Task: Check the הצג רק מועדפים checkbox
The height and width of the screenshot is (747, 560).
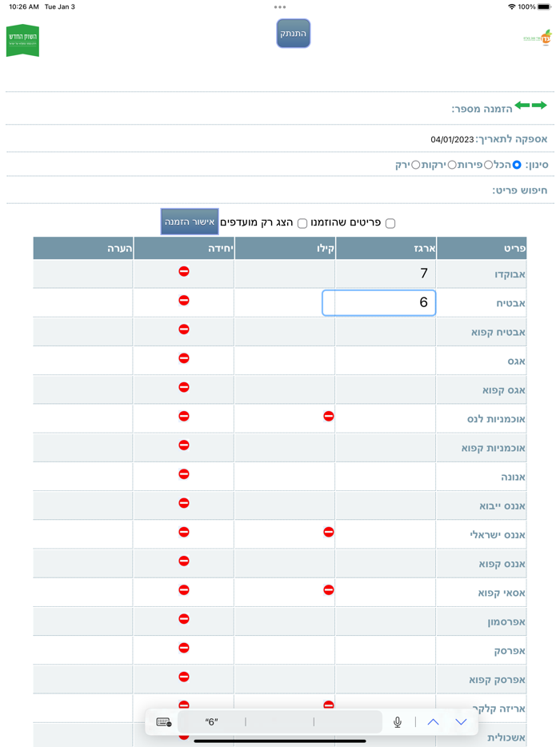Action: pyautogui.click(x=302, y=223)
